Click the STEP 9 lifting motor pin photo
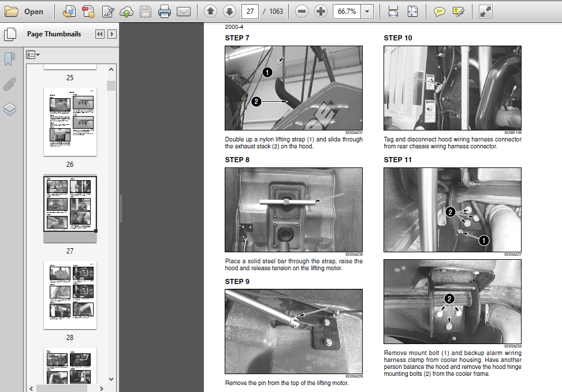562x392 pixels. pos(293,331)
